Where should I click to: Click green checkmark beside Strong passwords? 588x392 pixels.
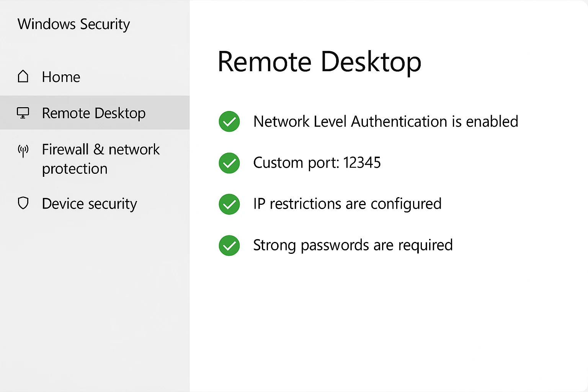click(x=229, y=245)
